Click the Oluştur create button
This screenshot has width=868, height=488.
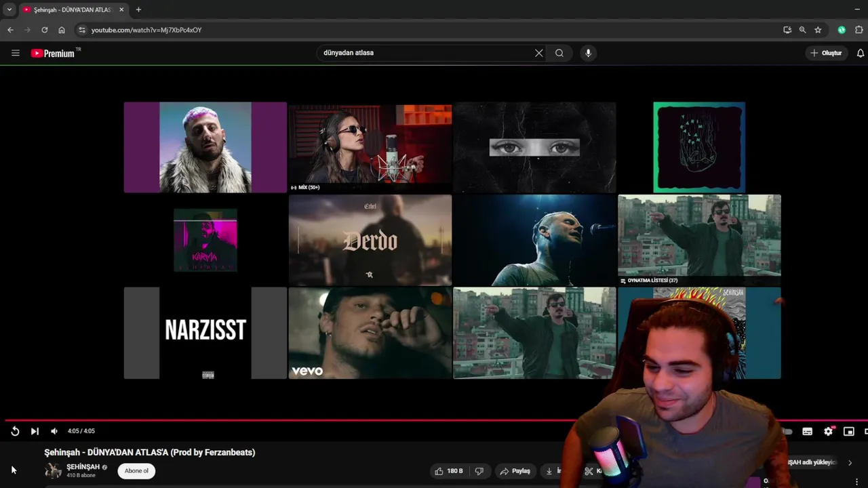pos(827,53)
